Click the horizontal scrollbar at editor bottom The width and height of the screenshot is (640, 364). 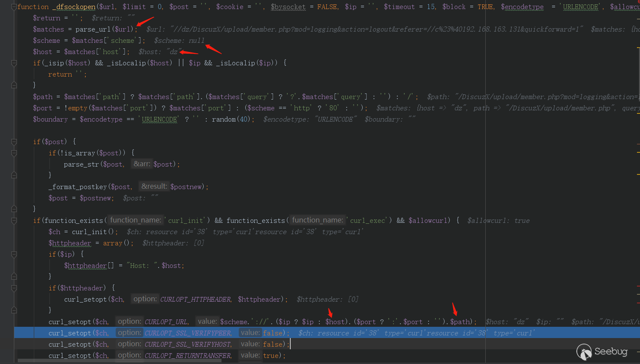tap(87, 361)
